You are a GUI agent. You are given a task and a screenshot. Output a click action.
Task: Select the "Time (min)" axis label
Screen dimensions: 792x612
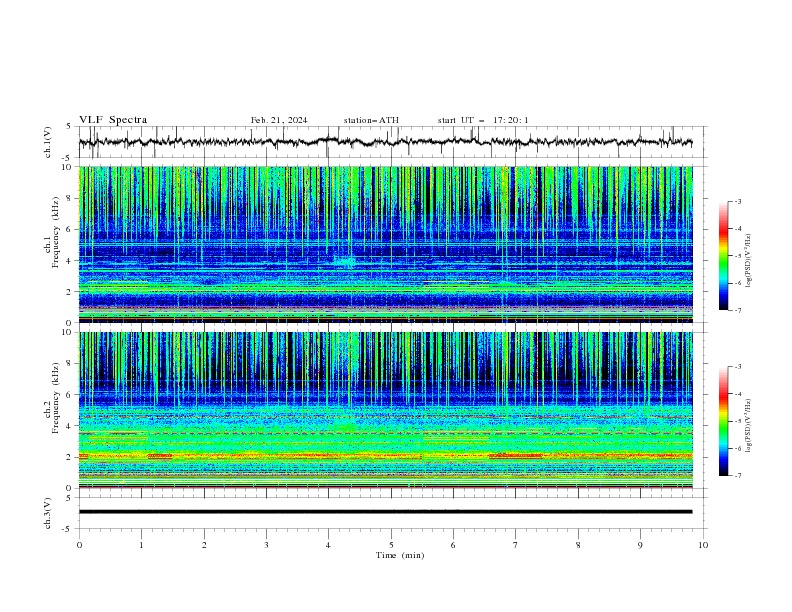pos(400,555)
